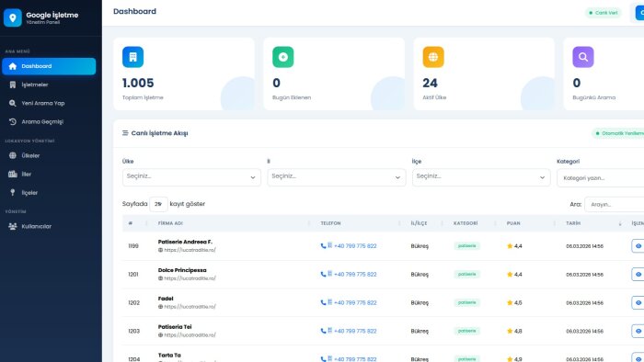The width and height of the screenshot is (644, 362).
Task: Open the İl dropdown
Action: (337, 177)
